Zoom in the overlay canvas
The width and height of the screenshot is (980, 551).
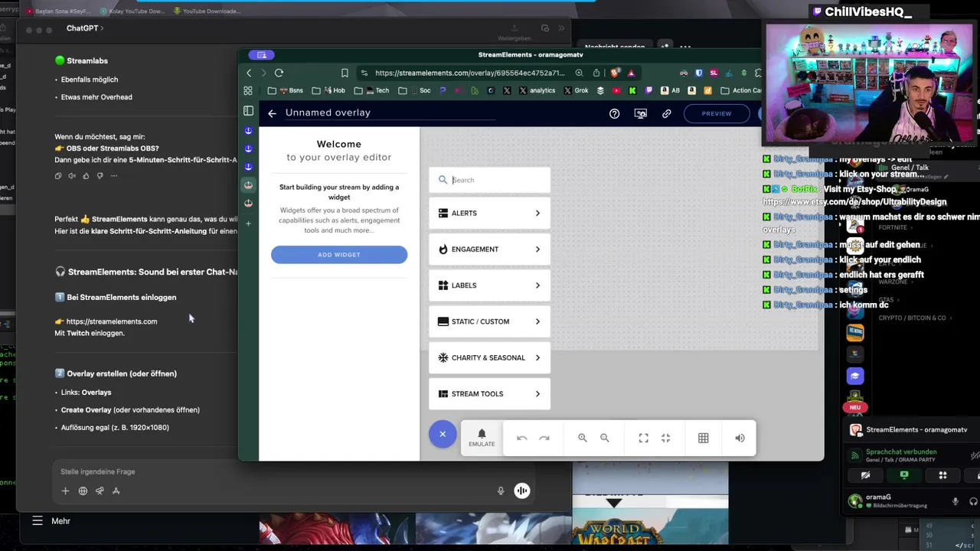click(x=583, y=438)
